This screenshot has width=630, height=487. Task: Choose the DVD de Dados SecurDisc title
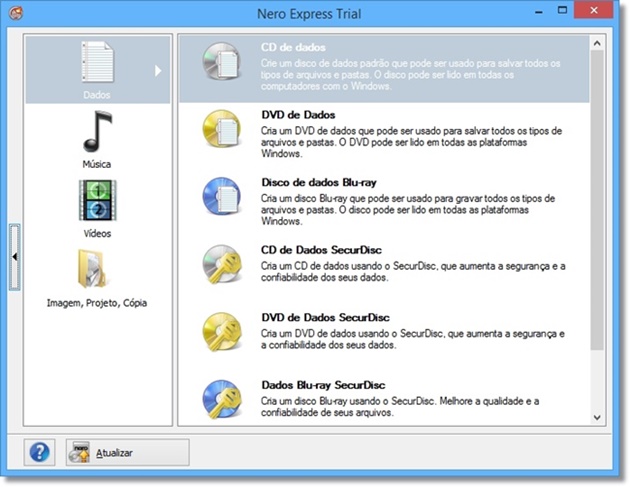pos(325,317)
